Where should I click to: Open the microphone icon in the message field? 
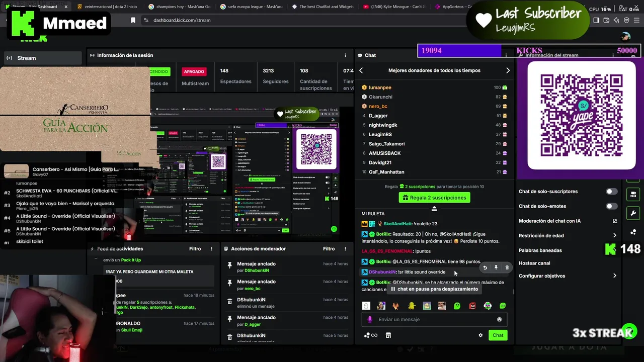coord(370,319)
